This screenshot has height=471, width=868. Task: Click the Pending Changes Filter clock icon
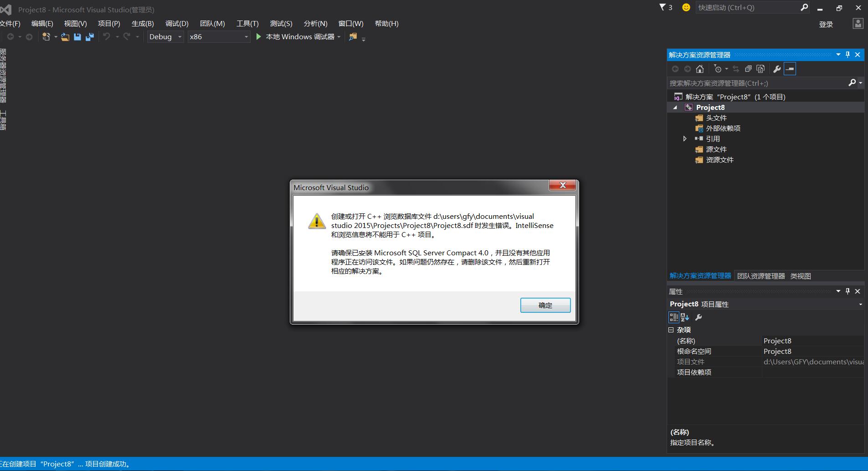click(x=718, y=69)
